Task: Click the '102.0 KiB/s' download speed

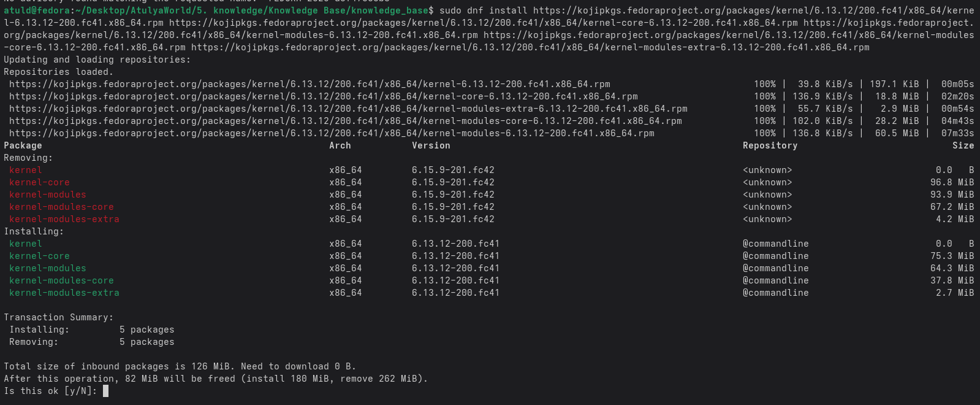Action: click(x=822, y=121)
